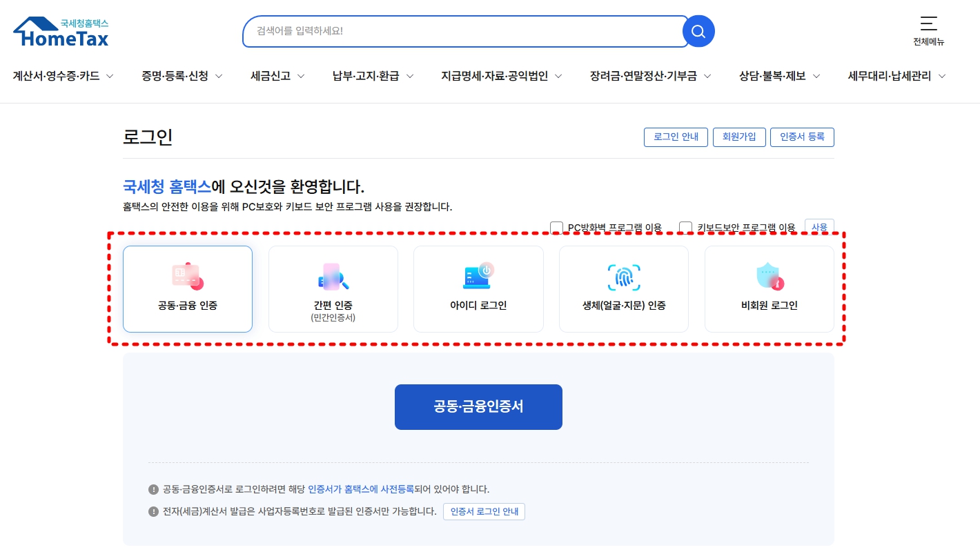Open the 세금신고 menu
Image resolution: width=980 pixels, height=552 pixels.
[x=271, y=76]
